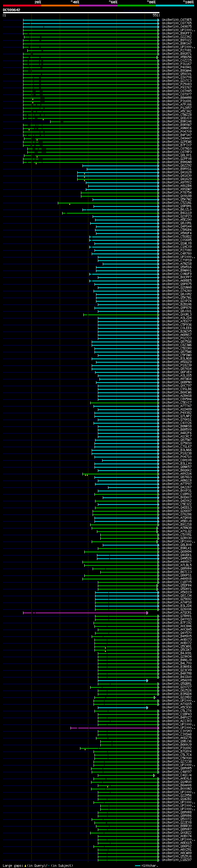Viewport: 197px width, 868px height.
Task: Select label UniRef100_P04709
Action: pos(176,132)
